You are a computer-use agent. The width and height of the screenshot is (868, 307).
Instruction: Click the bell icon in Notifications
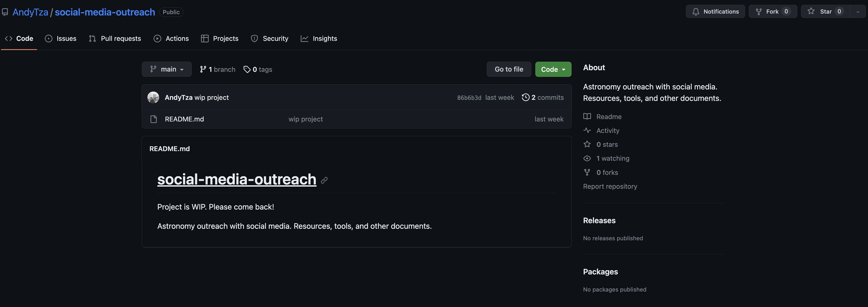pyautogui.click(x=696, y=11)
